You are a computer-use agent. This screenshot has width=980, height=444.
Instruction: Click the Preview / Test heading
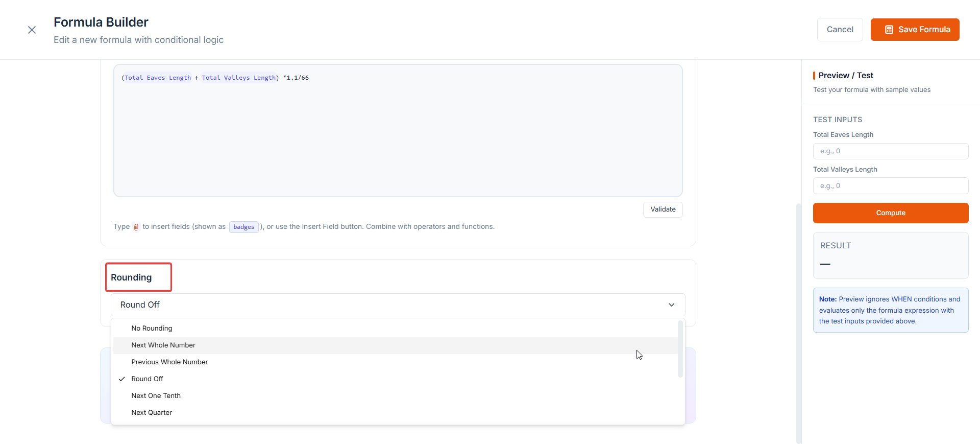(x=846, y=76)
